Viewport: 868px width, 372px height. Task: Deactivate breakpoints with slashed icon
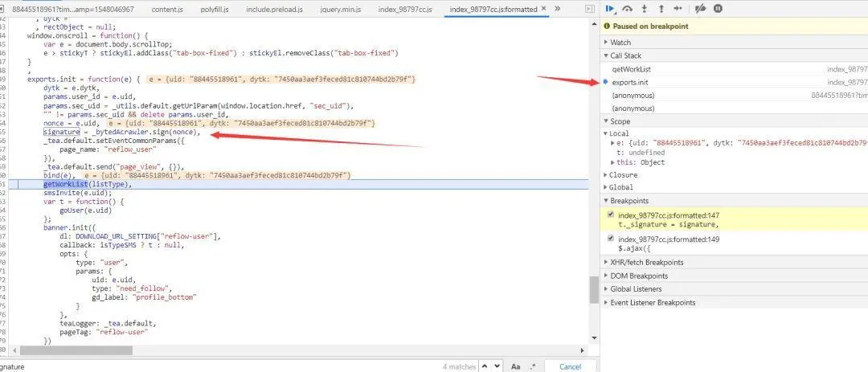coord(701,9)
